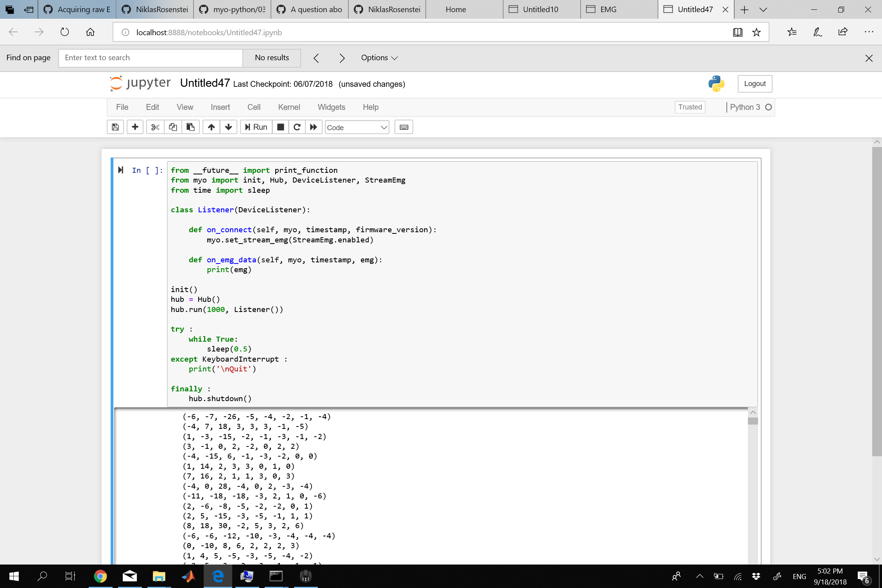Open the Kernel menu
This screenshot has height=588, width=882.
pos(289,107)
